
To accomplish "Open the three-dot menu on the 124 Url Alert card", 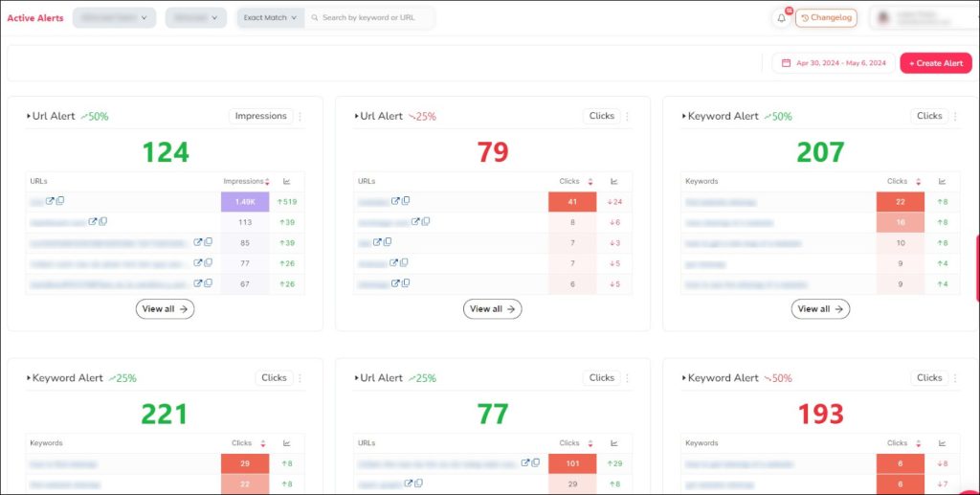I will tap(300, 116).
